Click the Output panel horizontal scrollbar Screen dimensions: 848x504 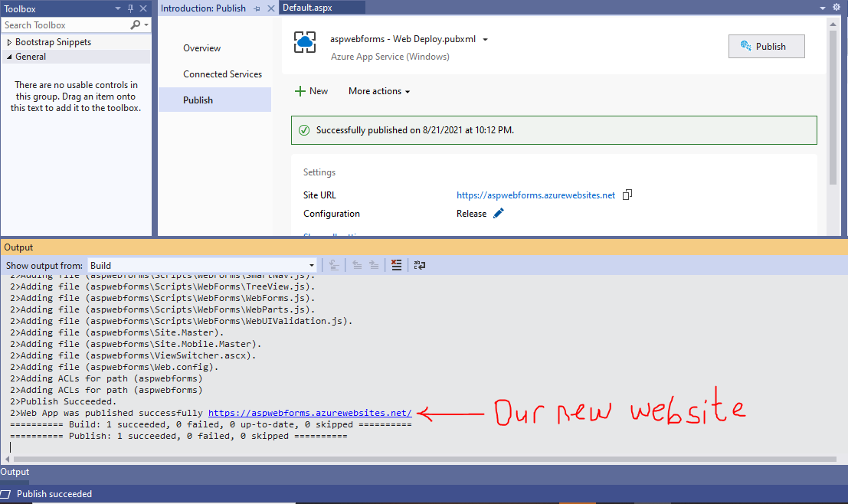point(425,459)
